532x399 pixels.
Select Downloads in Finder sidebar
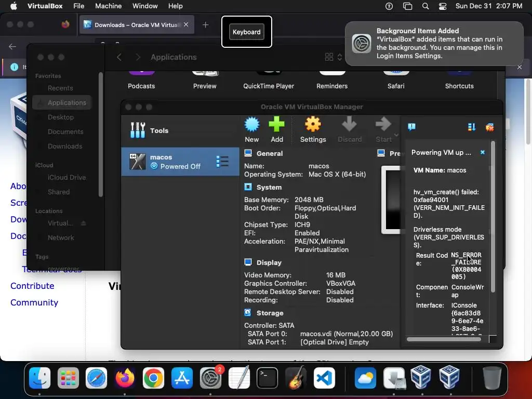click(x=65, y=146)
